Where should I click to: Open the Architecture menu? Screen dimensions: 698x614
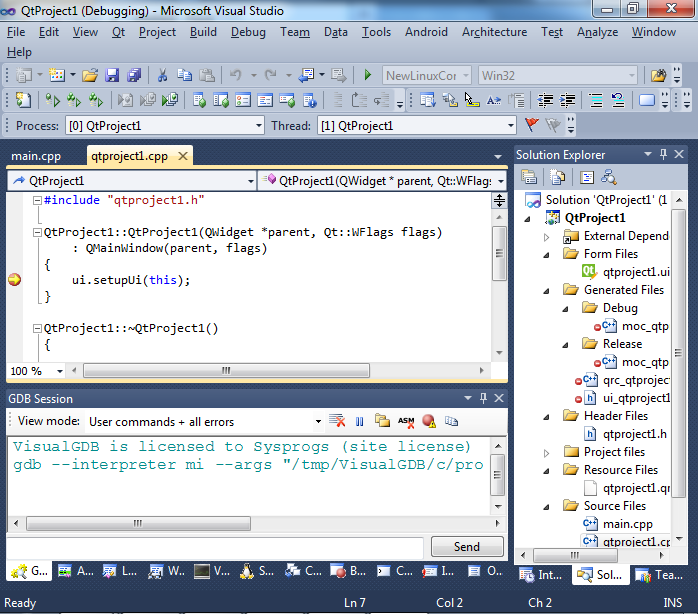(494, 32)
